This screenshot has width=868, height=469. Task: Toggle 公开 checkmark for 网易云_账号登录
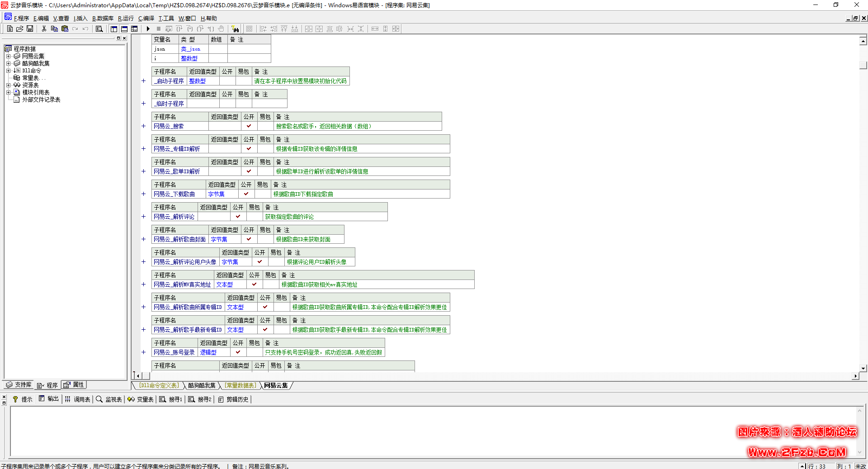(x=238, y=352)
